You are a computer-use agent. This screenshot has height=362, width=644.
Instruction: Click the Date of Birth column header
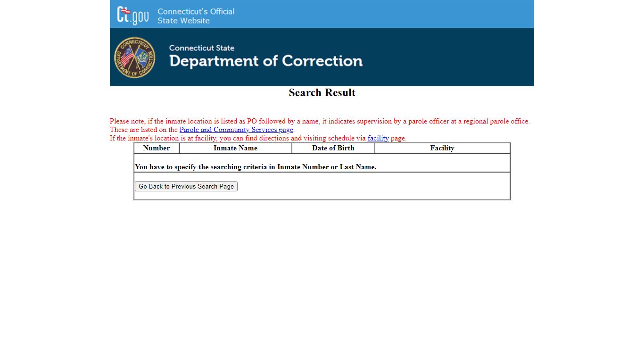pyautogui.click(x=333, y=148)
